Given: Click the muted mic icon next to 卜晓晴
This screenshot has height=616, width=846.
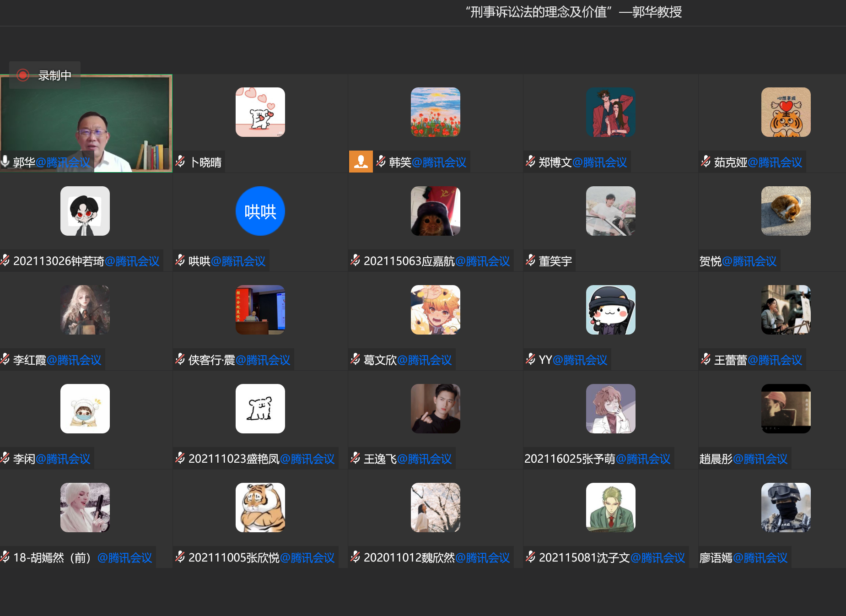Looking at the screenshot, I should click(180, 162).
